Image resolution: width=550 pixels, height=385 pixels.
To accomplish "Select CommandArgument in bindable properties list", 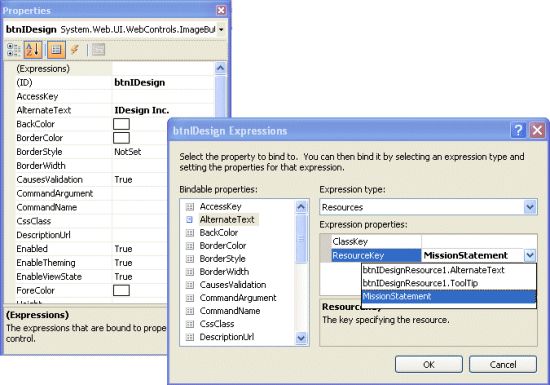I will pyautogui.click(x=238, y=298).
